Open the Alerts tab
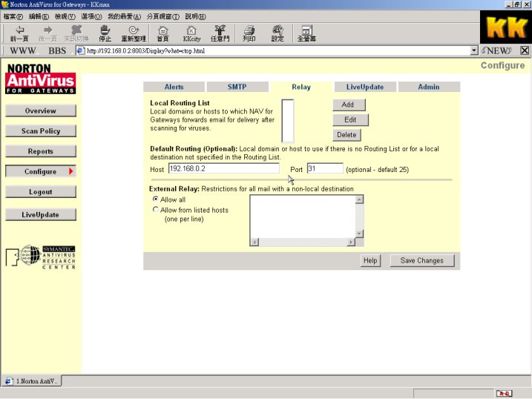This screenshot has width=532, height=399. pos(174,87)
